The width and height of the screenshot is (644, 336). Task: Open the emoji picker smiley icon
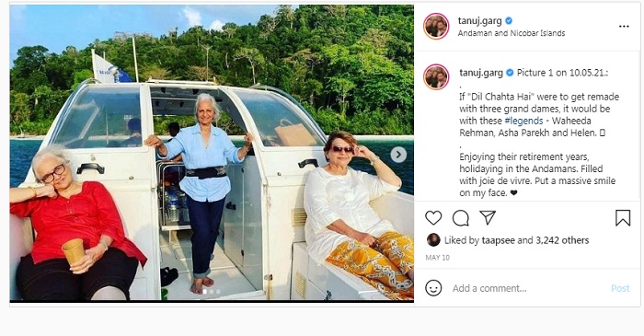point(433,288)
